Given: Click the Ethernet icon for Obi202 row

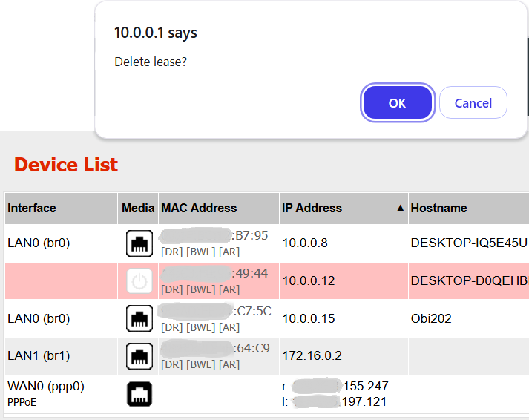Looking at the screenshot, I should (139, 318).
